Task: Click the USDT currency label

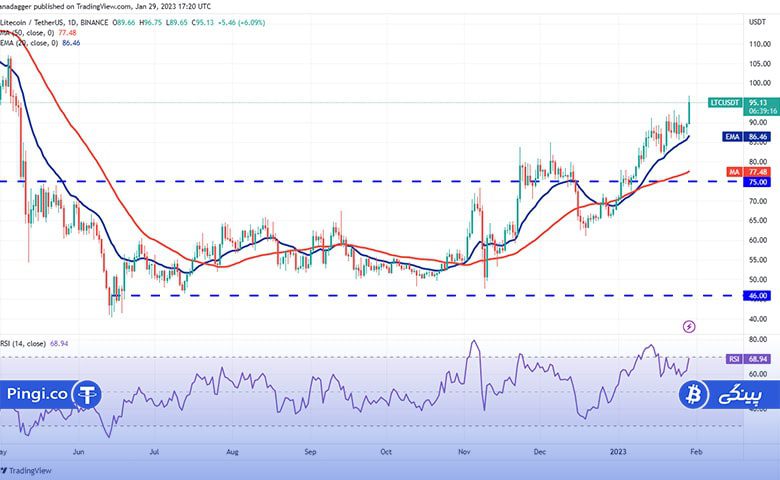Action: (757, 22)
